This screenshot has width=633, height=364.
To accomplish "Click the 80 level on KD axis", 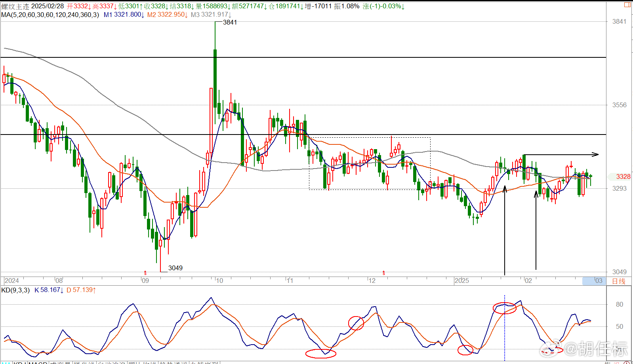I will tap(620, 304).
